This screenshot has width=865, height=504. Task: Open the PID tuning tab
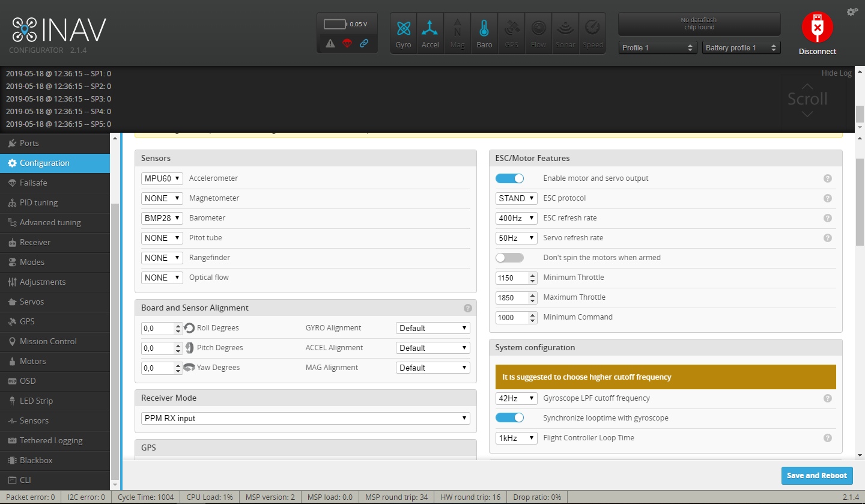tap(38, 202)
